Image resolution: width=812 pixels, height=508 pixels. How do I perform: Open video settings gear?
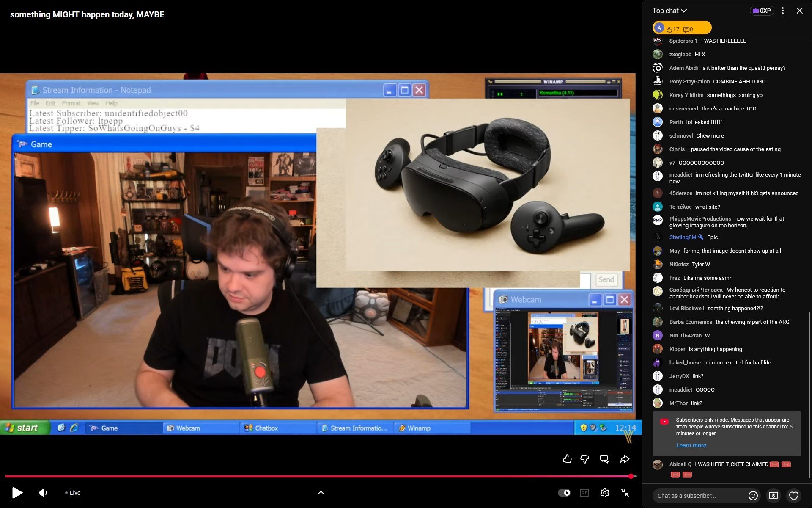point(604,493)
